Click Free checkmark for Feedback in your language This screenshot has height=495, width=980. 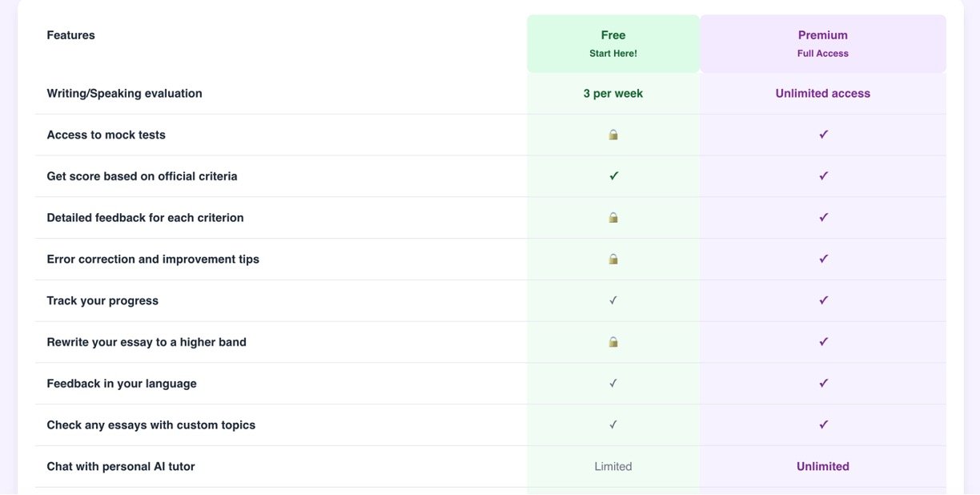point(613,384)
